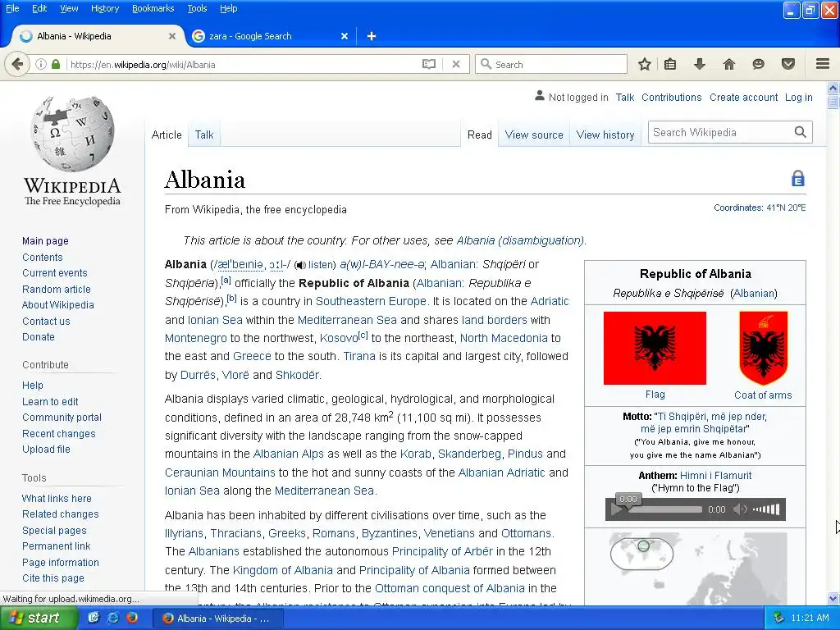Stop page loading with the X button
The height and width of the screenshot is (630, 840).
tap(456, 64)
